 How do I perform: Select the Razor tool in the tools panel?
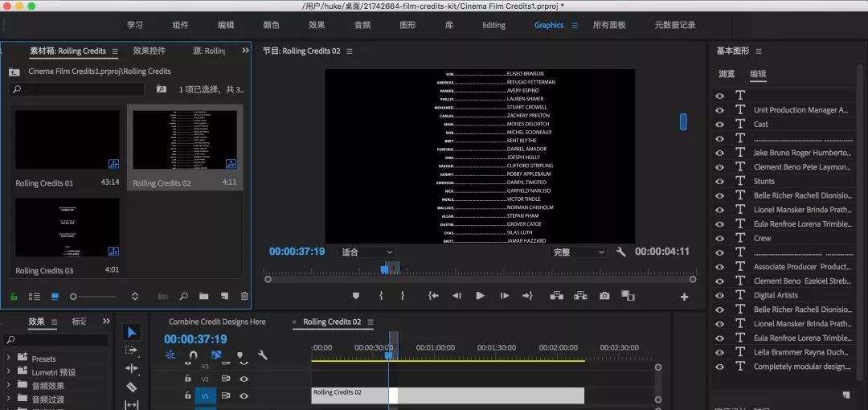[132, 387]
